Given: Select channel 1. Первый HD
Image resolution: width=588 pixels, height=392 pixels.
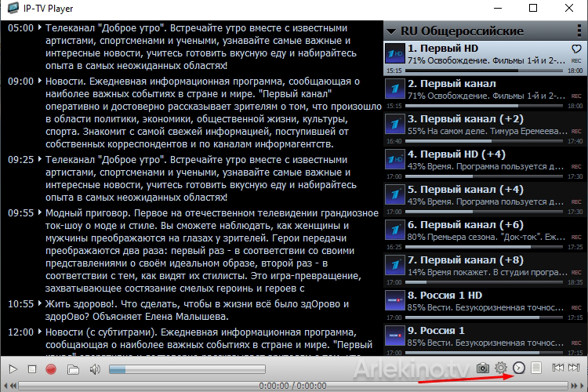Looking at the screenshot, I should (x=485, y=59).
